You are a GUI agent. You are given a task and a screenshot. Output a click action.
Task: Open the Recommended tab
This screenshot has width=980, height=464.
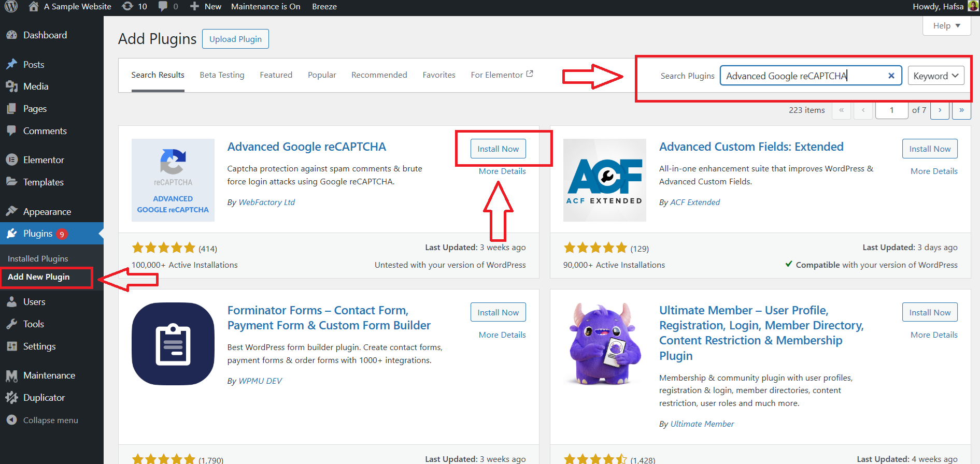coord(379,75)
